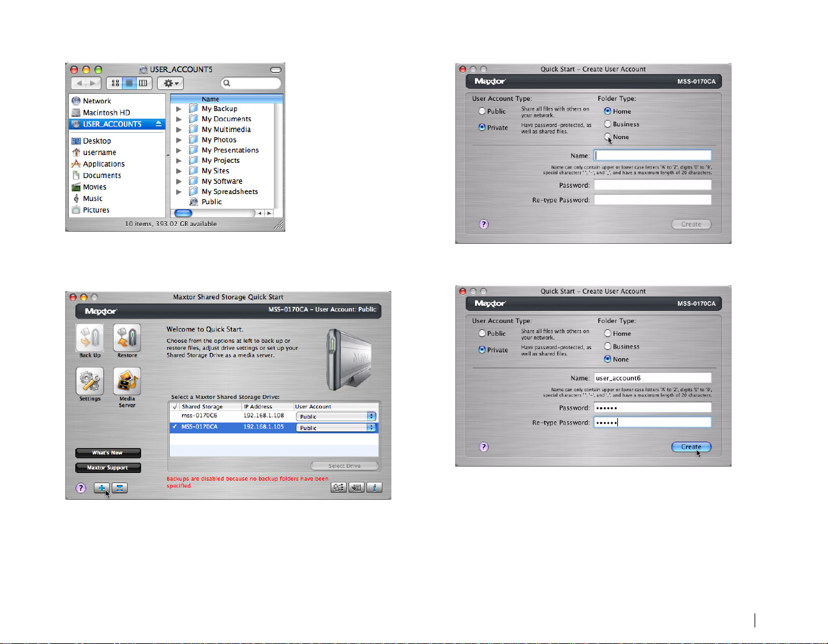Image resolution: width=828 pixels, height=644 pixels.
Task: Expand the My Backup folder in Finder
Action: (179, 109)
